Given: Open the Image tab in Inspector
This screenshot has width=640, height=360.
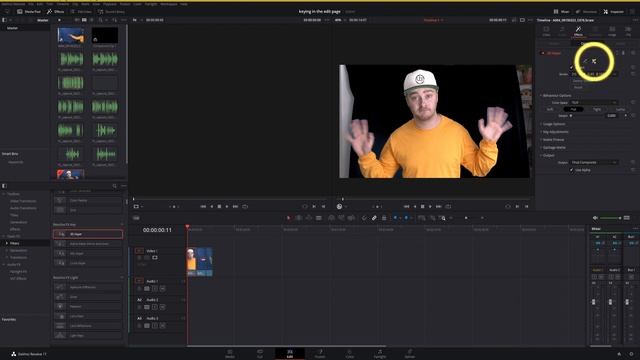Looking at the screenshot, I should 612,31.
